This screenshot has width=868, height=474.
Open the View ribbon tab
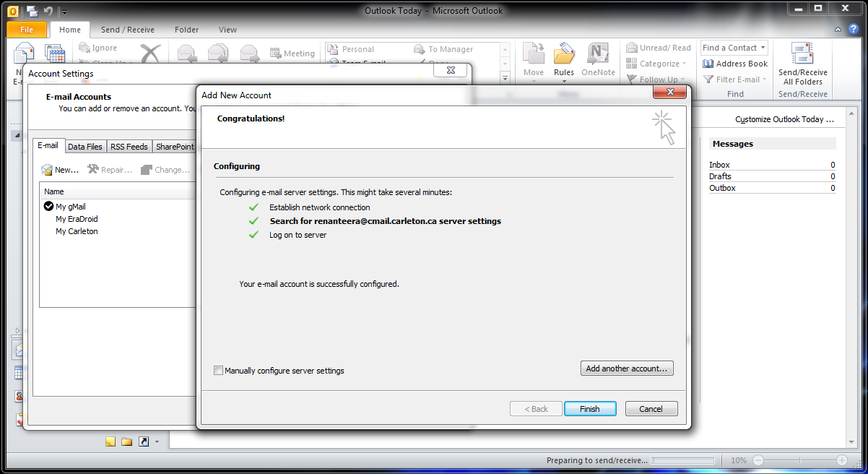(x=227, y=30)
